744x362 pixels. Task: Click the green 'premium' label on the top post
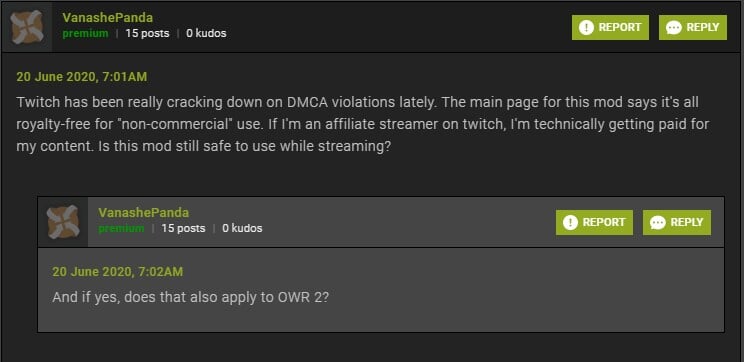[85, 34]
